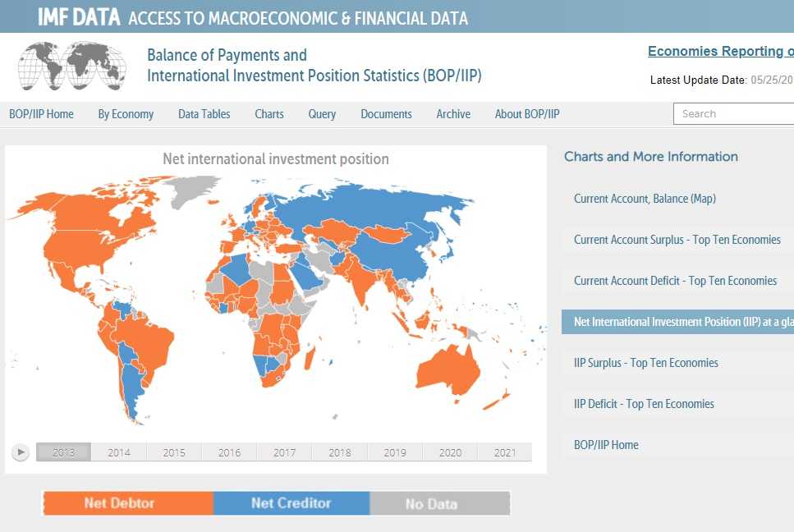Open the Data Tables menu
794x532 pixels.
click(204, 114)
